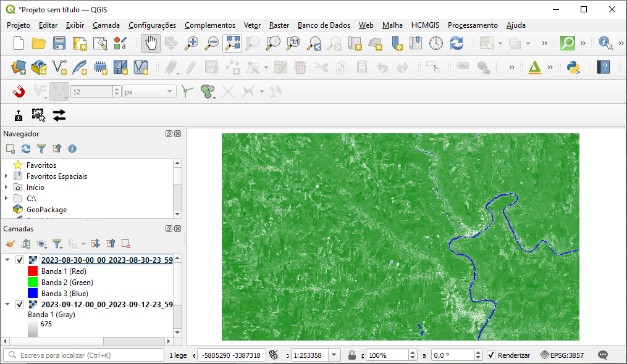This screenshot has width=627, height=364.
Task: Select the Pan Map hand tool
Action: click(x=151, y=43)
